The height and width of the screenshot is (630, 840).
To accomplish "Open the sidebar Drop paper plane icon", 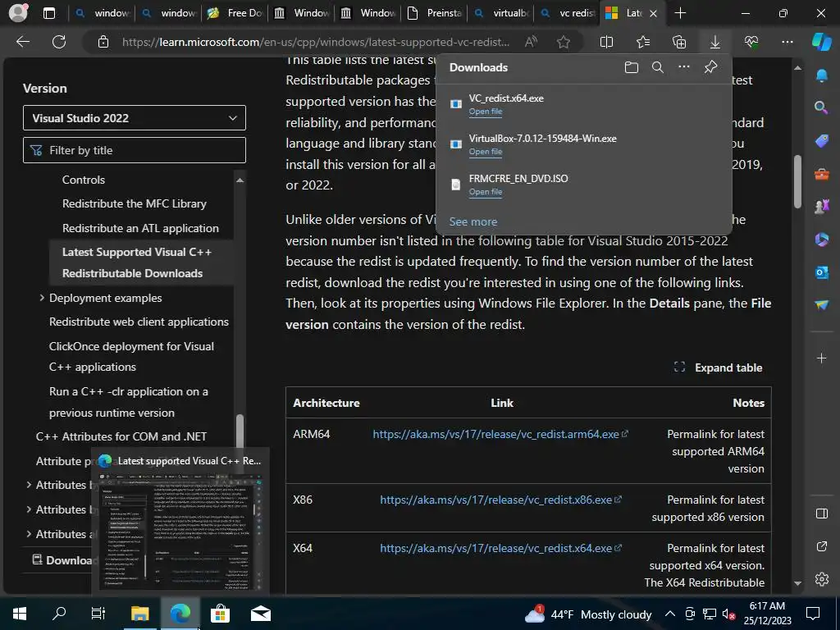I will (x=821, y=304).
